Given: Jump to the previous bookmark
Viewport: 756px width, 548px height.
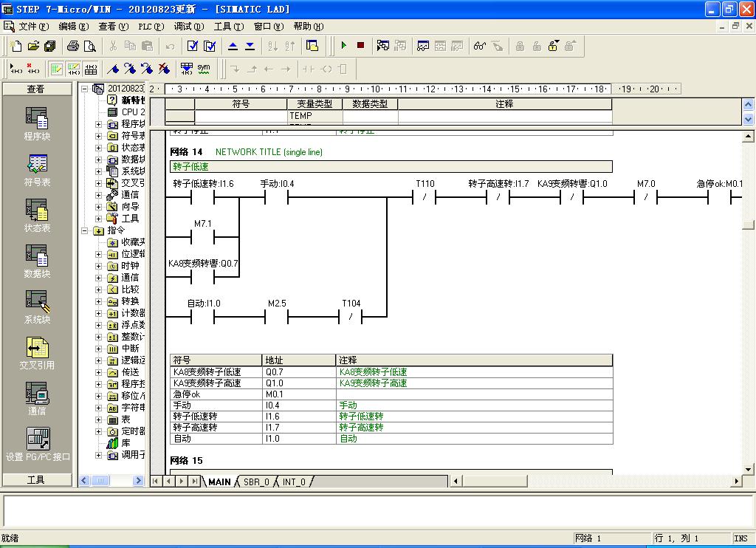Looking at the screenshot, I should point(147,69).
